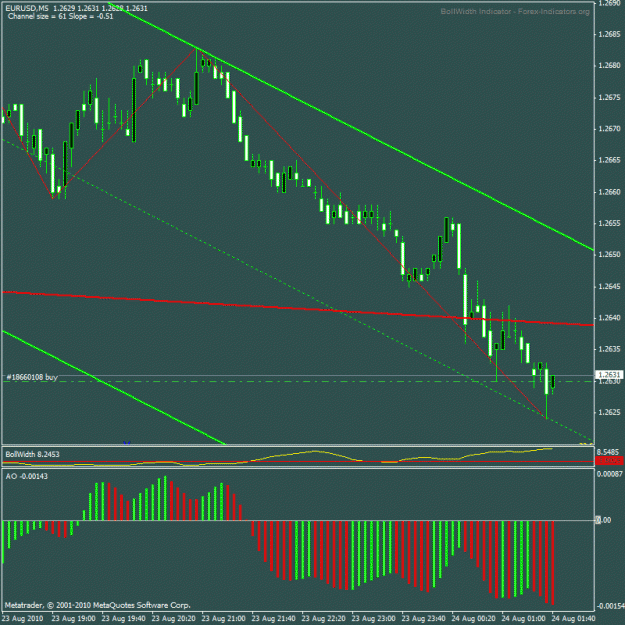Click price axis label 1.2680
Viewport: 625px width, 625px height.
tap(609, 65)
